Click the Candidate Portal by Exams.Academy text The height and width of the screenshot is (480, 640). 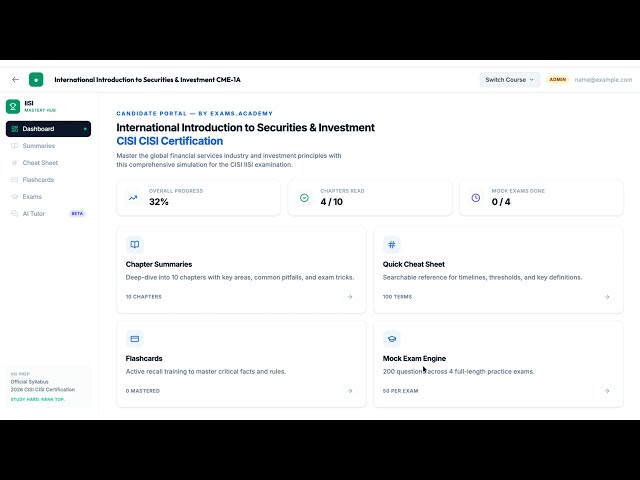tap(195, 113)
